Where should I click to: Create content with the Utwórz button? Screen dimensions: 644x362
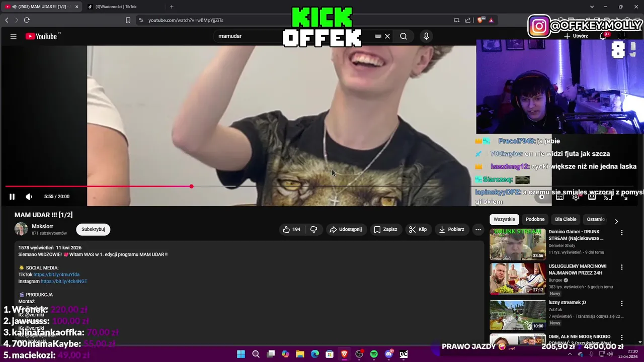point(576,36)
